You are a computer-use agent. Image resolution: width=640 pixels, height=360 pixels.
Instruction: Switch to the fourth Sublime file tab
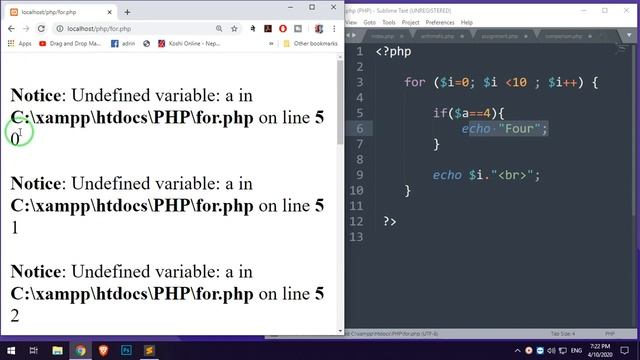567,36
